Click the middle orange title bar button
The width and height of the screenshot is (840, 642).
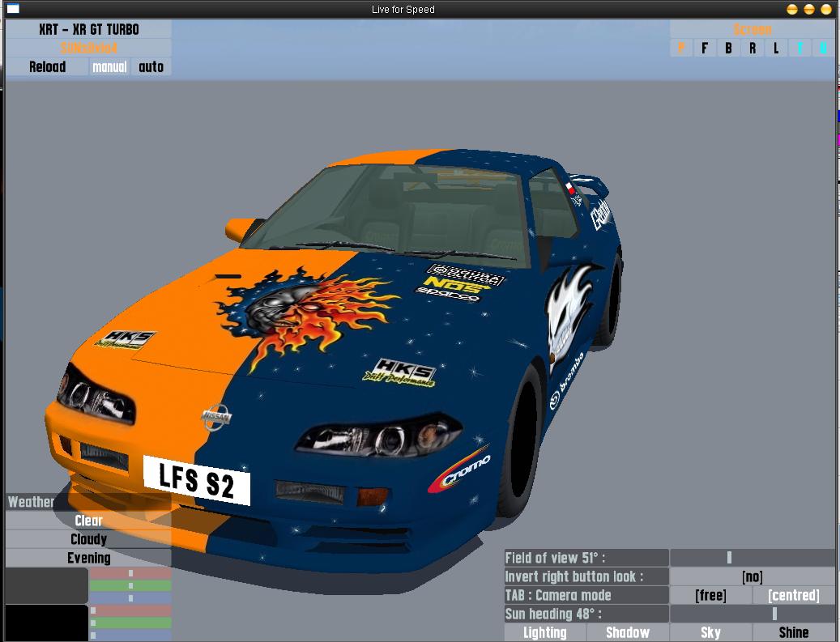tap(809, 9)
